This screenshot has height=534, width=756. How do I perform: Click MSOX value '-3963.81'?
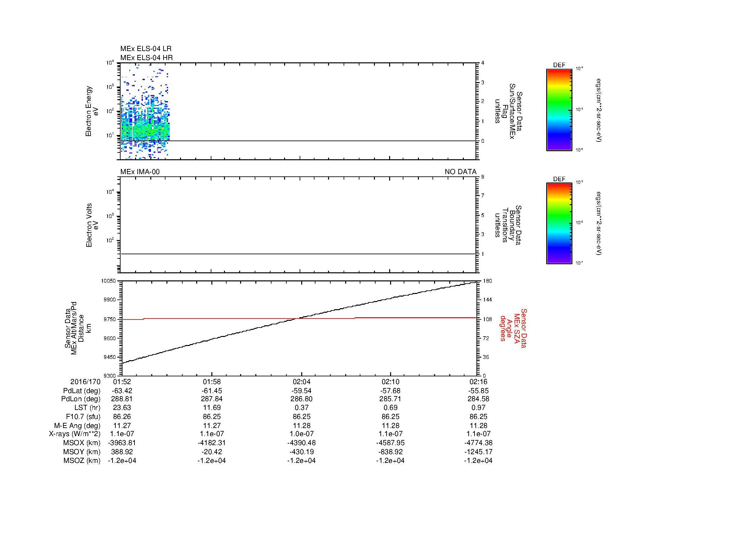122,443
